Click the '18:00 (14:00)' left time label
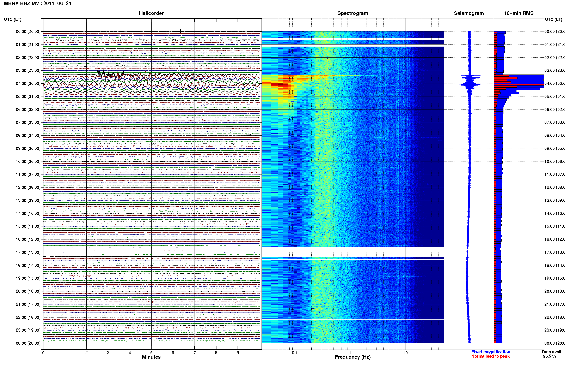Viewport: 588px width, 368px height. coord(28,265)
